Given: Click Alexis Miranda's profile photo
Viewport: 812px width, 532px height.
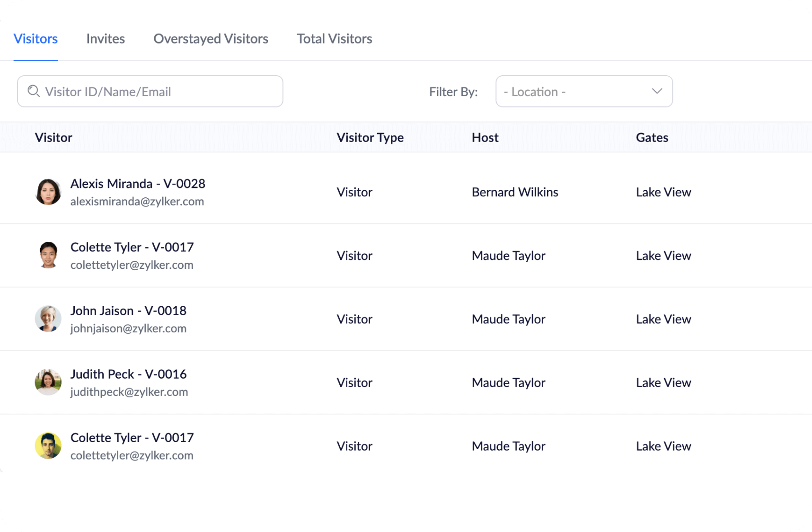Looking at the screenshot, I should 48,192.
